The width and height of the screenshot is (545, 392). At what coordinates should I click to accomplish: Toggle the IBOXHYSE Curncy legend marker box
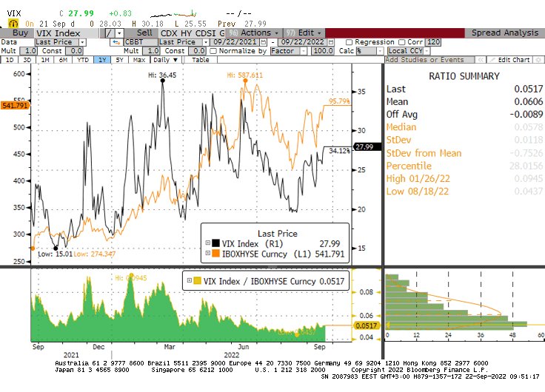pos(208,253)
